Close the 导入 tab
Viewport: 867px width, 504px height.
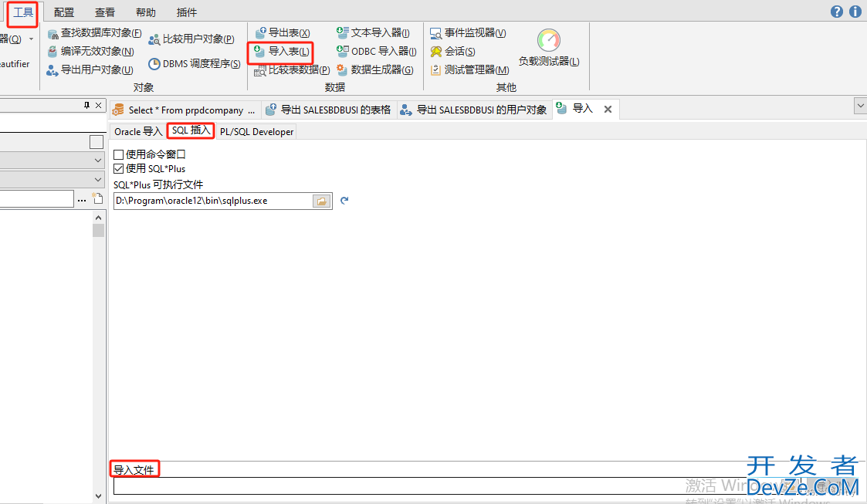(608, 110)
